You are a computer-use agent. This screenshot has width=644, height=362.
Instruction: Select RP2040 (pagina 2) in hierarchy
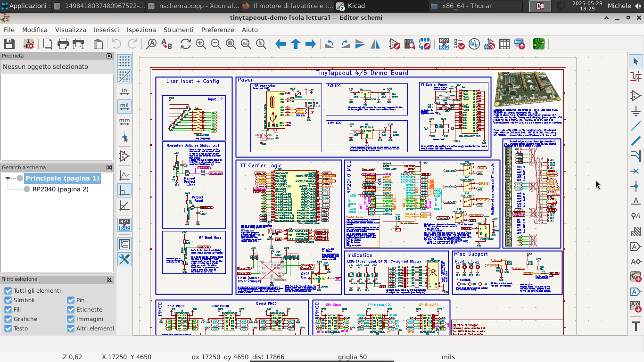[x=60, y=189]
